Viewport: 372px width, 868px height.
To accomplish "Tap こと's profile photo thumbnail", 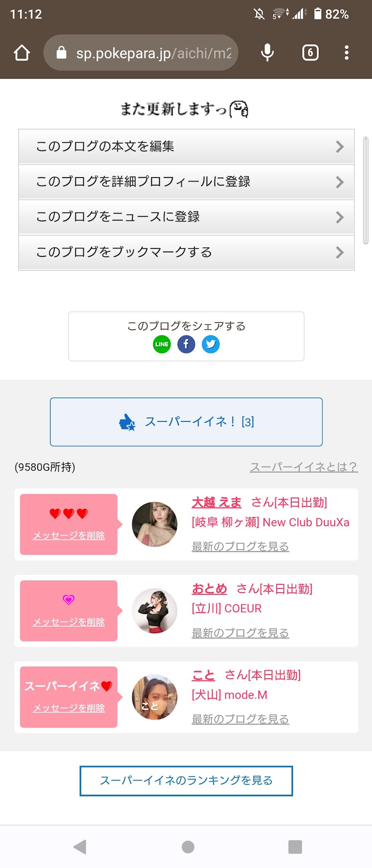I will 155,697.
